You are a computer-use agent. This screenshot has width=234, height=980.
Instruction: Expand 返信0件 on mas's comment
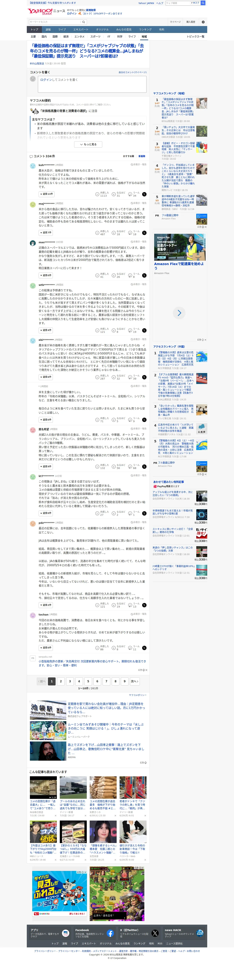point(46,275)
